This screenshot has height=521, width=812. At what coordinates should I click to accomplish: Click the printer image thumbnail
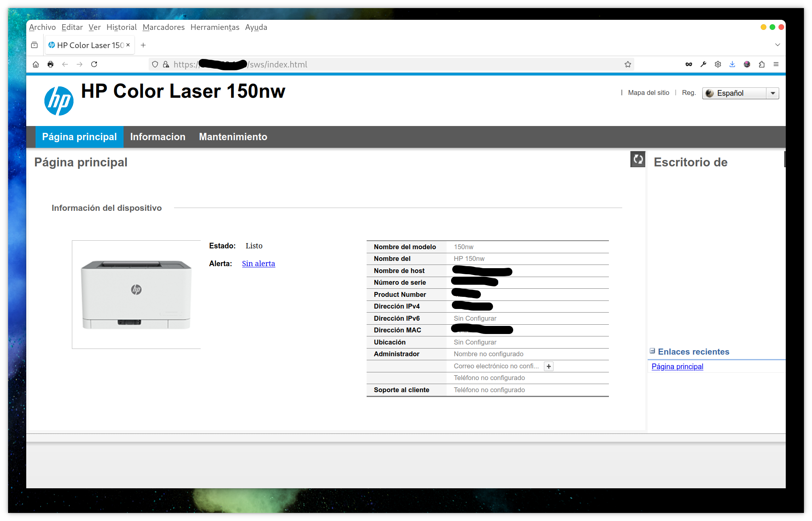(136, 294)
